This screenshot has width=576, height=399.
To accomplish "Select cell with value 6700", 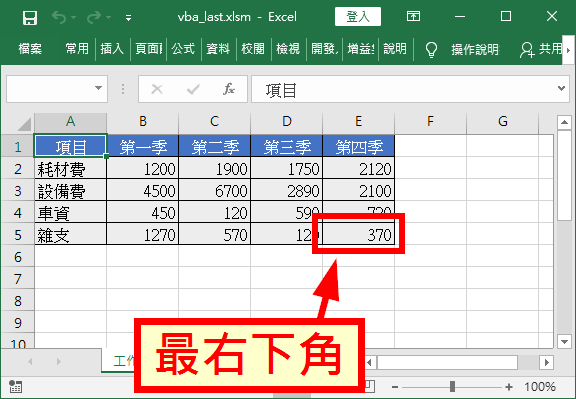I will [x=215, y=190].
